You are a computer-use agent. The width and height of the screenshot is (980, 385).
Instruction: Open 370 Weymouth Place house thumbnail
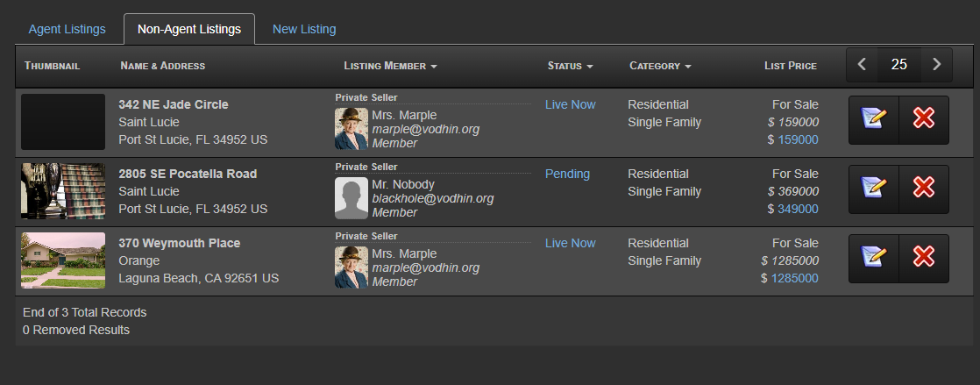(63, 260)
